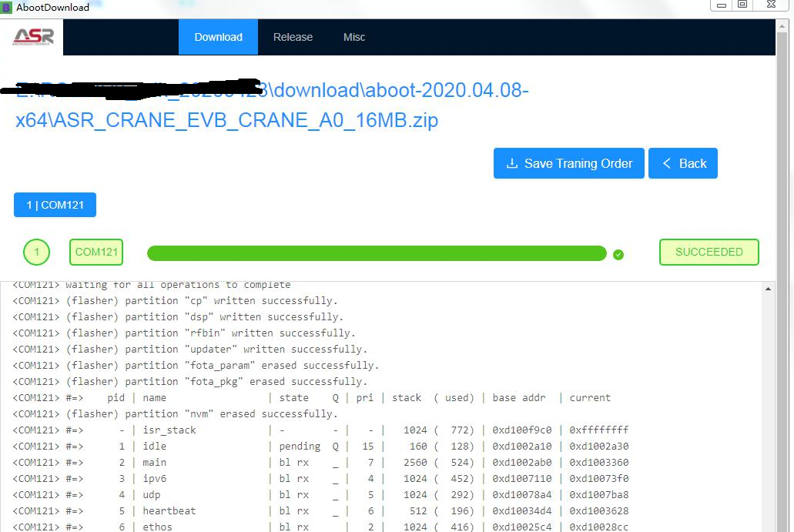
Task: Click the ASR logo
Action: [33, 37]
